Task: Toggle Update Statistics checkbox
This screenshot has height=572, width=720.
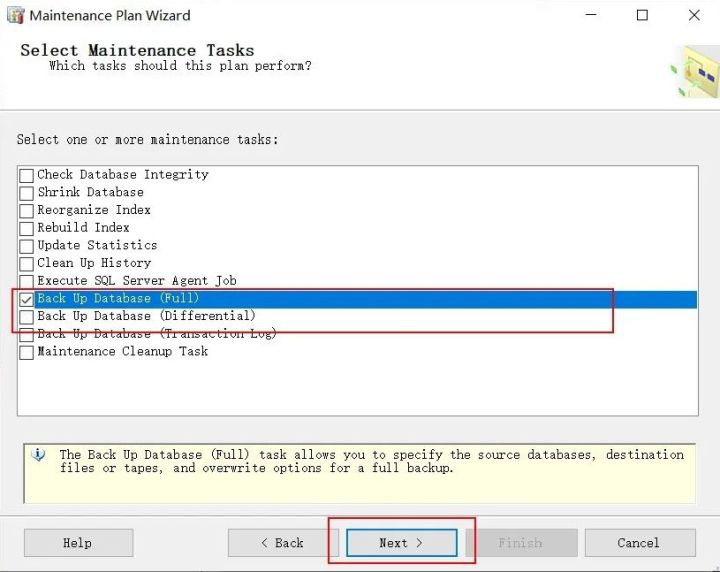Action: click(27, 246)
